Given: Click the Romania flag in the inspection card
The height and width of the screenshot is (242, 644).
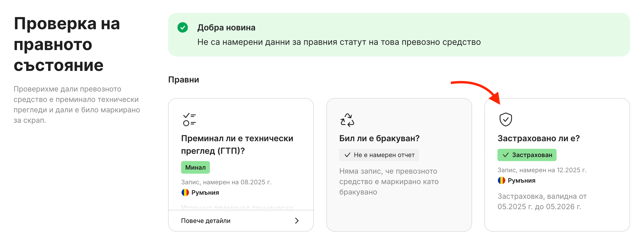Looking at the screenshot, I should [185, 192].
